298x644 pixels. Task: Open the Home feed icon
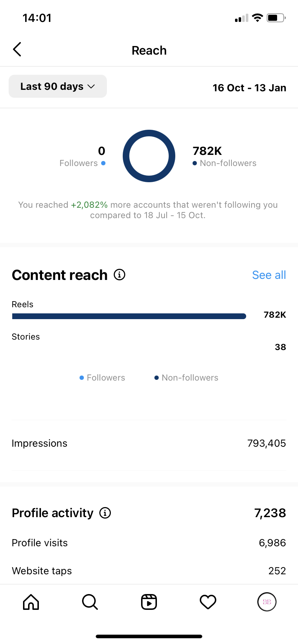[x=31, y=602]
